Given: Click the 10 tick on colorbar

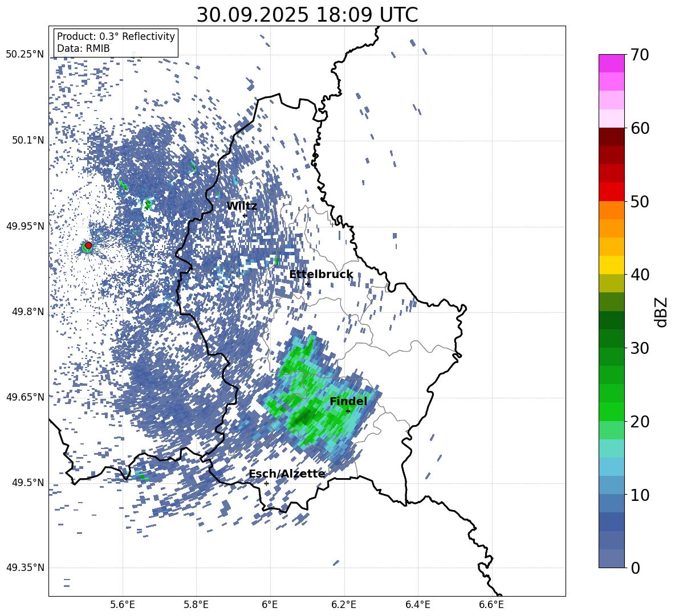Looking at the screenshot, I should pyautogui.click(x=640, y=495).
